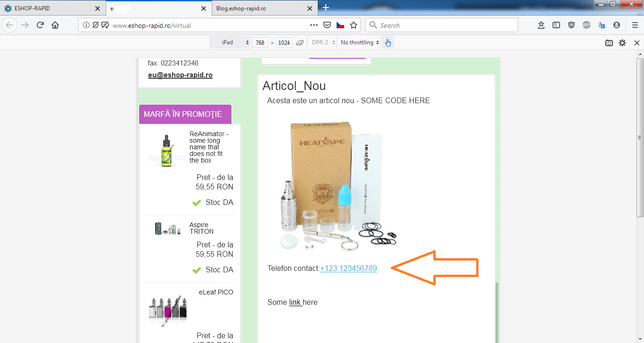Open a new browser tab
This screenshot has width=644, height=343.
click(326, 8)
